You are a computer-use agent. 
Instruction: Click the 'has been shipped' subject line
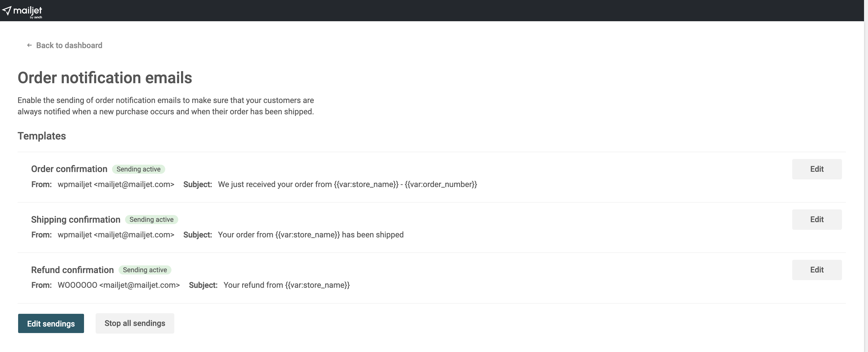coord(310,235)
